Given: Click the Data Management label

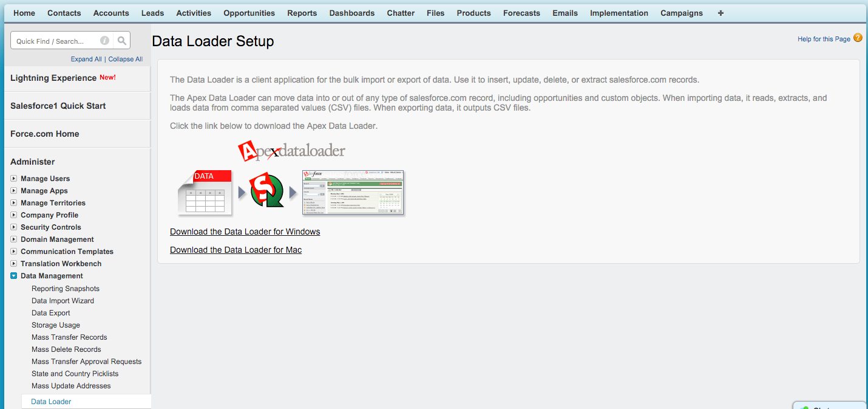Looking at the screenshot, I should (52, 276).
